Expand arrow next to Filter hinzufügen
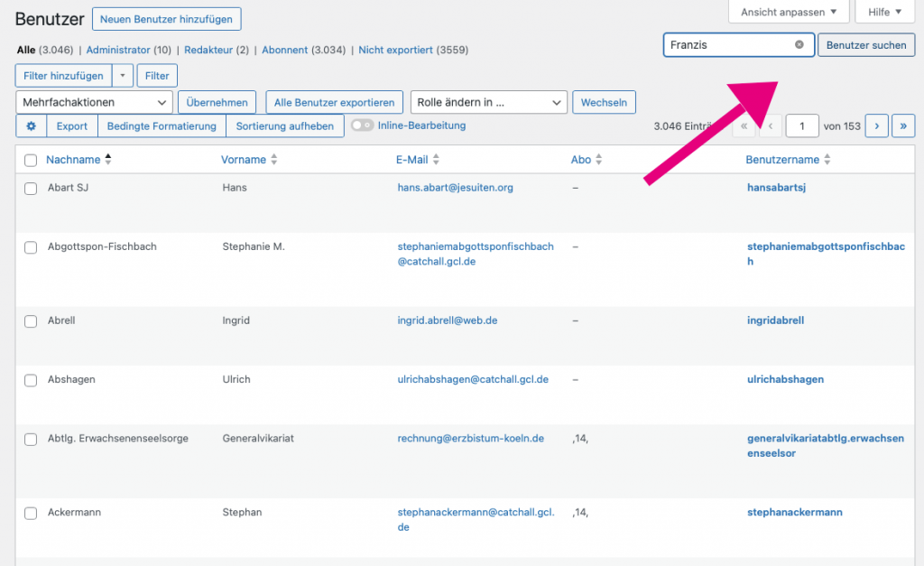The width and height of the screenshot is (924, 566). pos(122,76)
